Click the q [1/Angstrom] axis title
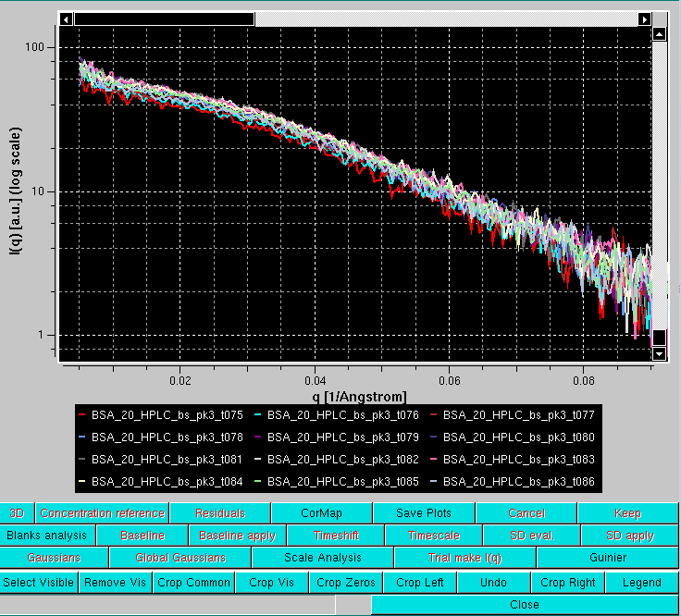Screen dimensions: 681x616 [x=359, y=397]
